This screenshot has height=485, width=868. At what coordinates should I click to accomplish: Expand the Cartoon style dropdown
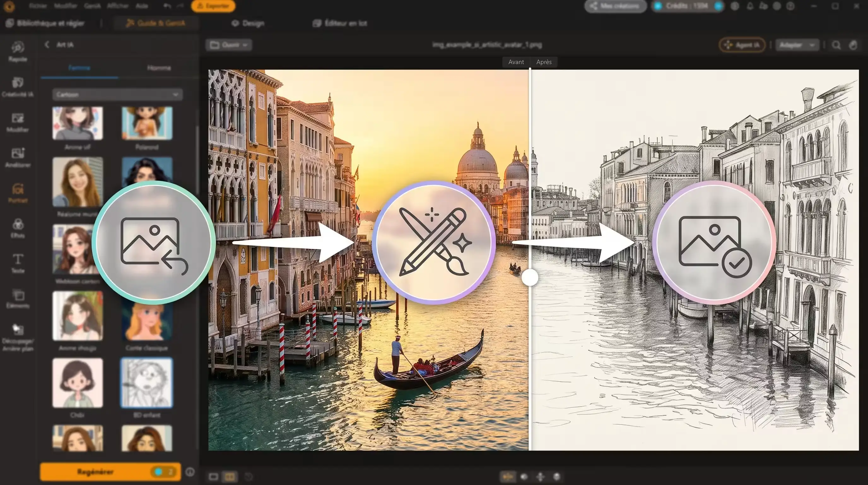tap(117, 94)
